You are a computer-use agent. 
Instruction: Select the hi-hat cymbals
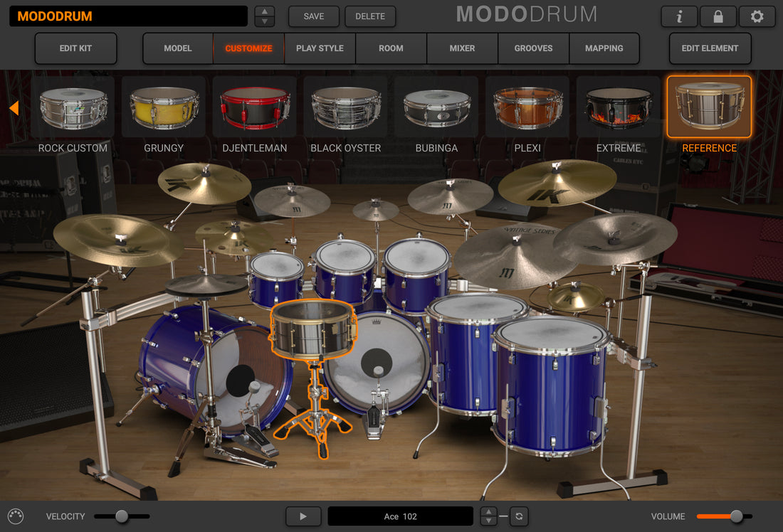(206, 285)
